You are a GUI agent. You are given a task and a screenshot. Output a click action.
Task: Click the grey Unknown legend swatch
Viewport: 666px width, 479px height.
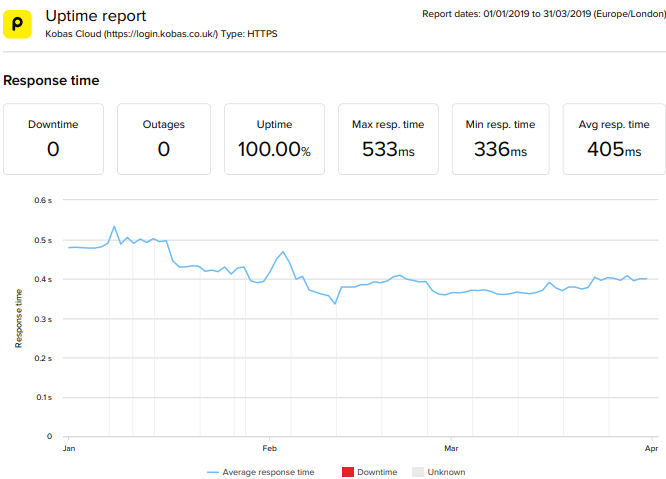point(419,472)
